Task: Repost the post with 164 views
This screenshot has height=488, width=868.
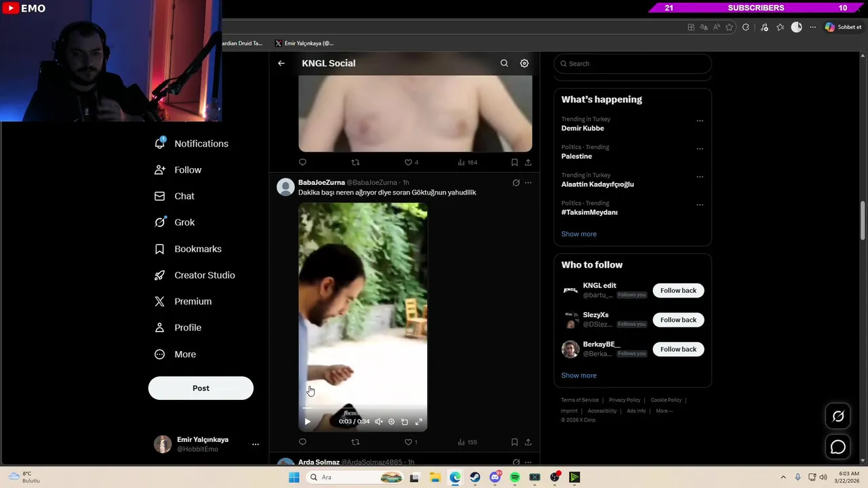Action: tap(355, 162)
